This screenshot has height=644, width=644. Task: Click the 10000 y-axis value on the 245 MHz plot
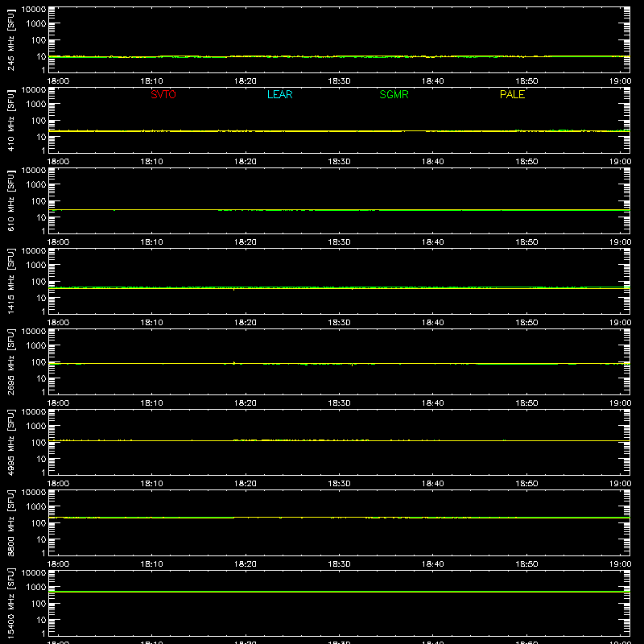[x=34, y=10]
